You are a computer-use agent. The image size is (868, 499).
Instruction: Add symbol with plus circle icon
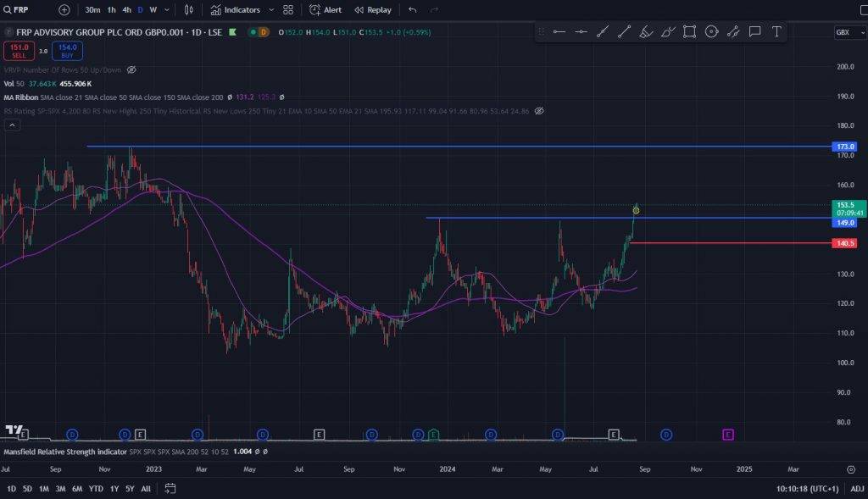64,10
